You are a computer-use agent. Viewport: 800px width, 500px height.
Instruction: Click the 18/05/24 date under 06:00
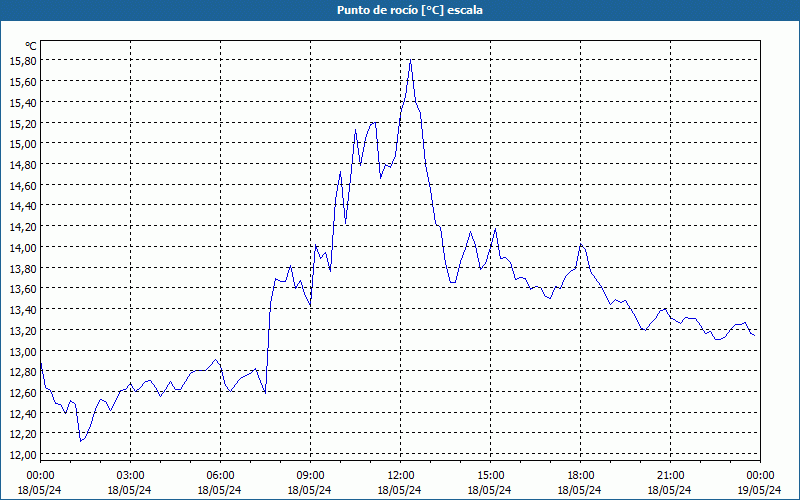[220, 490]
